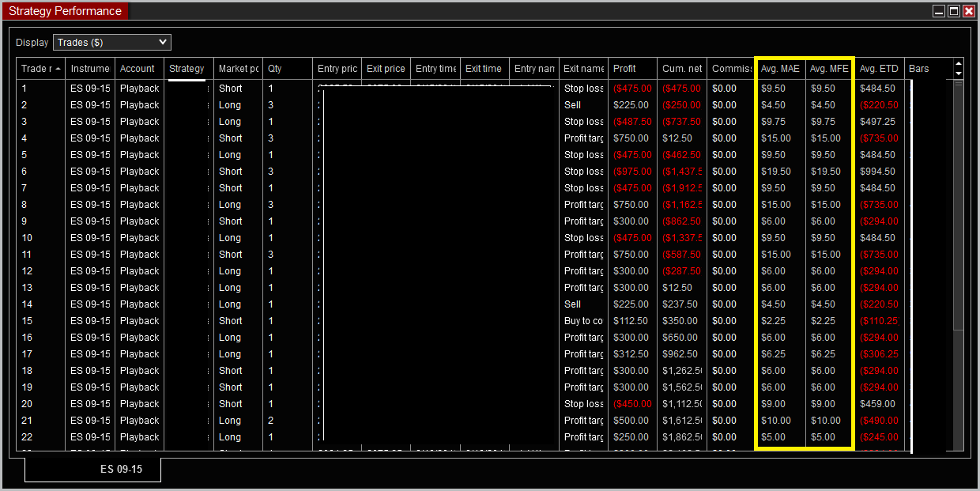Click the Entry time column header
The height and width of the screenshot is (491, 980).
tap(435, 69)
